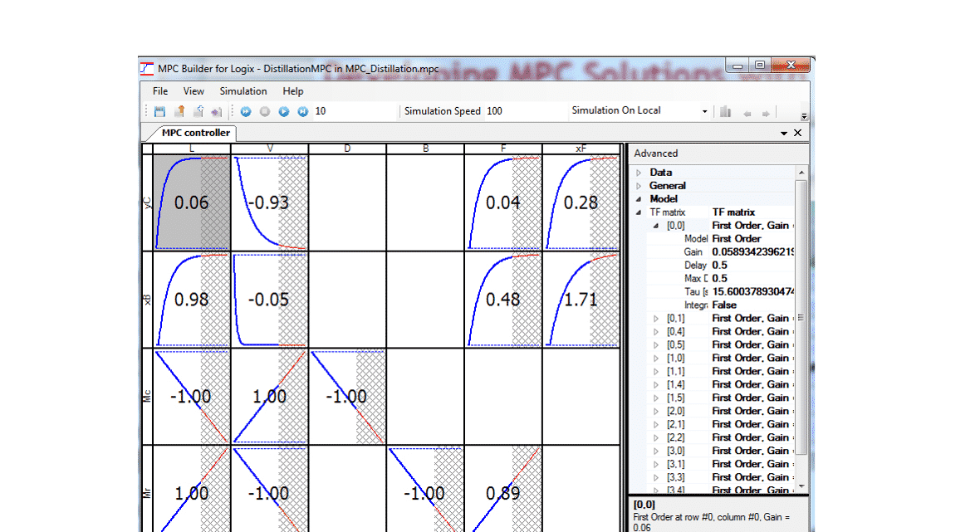Expand the Data property category
Viewport: 980px width, 532px height.
639,173
